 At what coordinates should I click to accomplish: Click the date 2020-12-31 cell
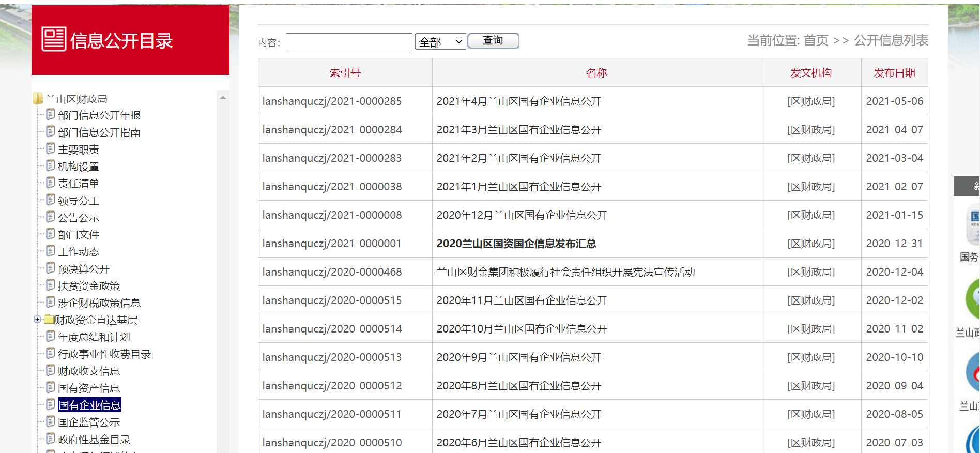pyautogui.click(x=895, y=244)
